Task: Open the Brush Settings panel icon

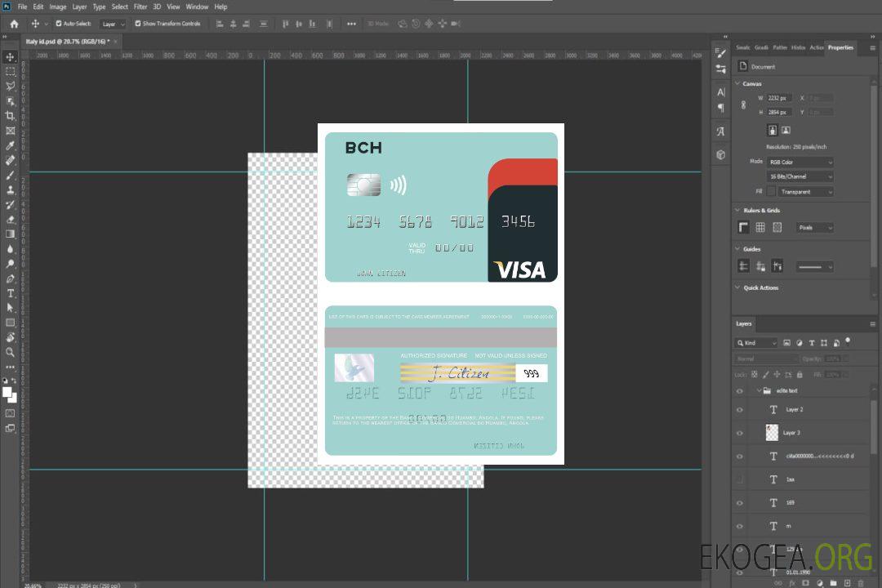Action: [720, 53]
